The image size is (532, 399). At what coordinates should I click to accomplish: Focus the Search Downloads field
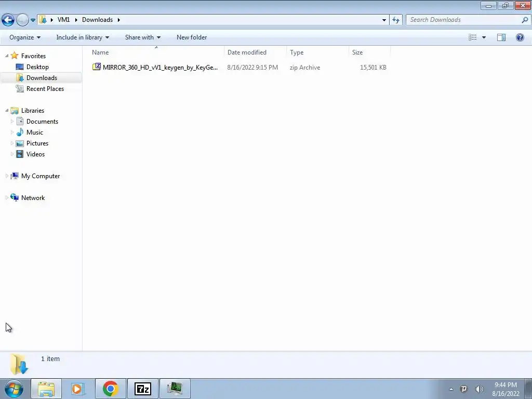(464, 20)
